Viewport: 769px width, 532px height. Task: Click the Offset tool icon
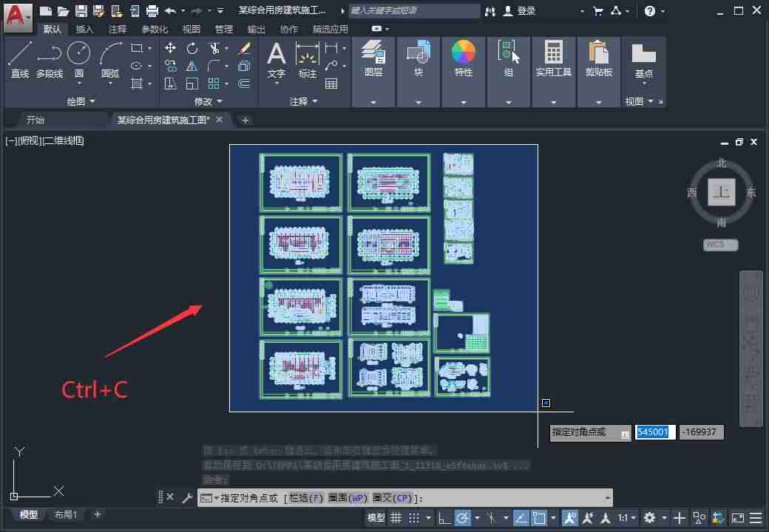(244, 83)
